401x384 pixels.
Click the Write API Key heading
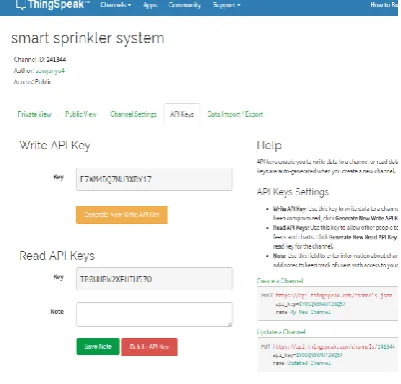point(55,145)
